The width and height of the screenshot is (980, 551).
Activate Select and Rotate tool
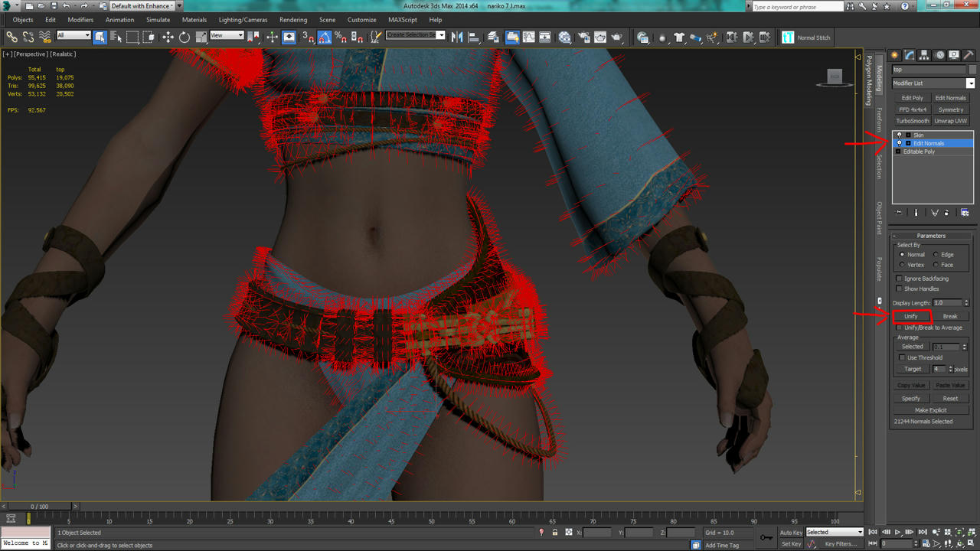click(x=185, y=37)
